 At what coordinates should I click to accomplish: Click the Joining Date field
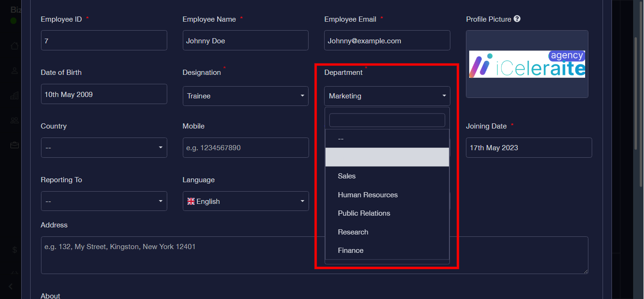pyautogui.click(x=529, y=148)
